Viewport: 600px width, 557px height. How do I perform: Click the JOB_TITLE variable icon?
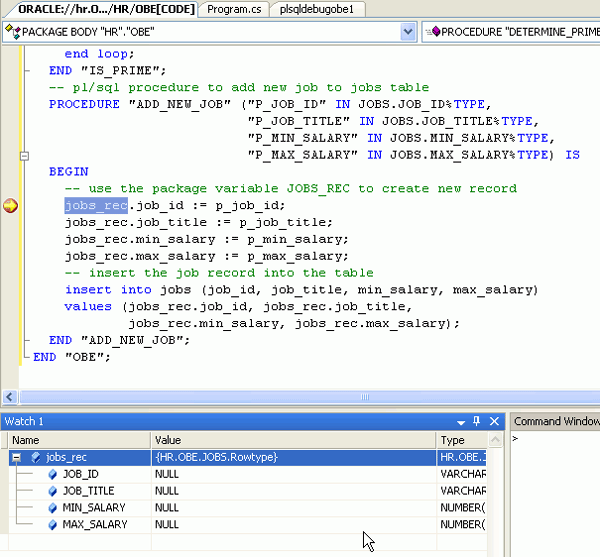coord(52,491)
